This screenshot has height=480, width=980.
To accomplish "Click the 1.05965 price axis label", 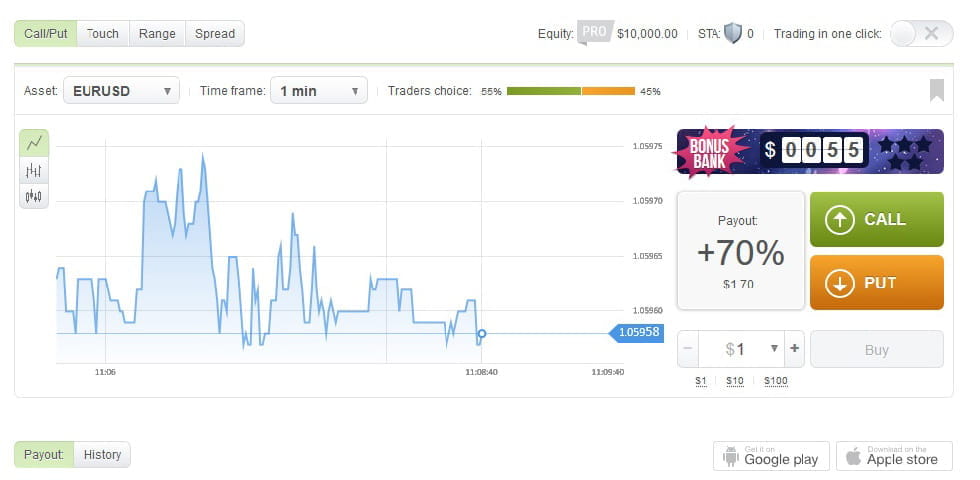I will (x=648, y=256).
